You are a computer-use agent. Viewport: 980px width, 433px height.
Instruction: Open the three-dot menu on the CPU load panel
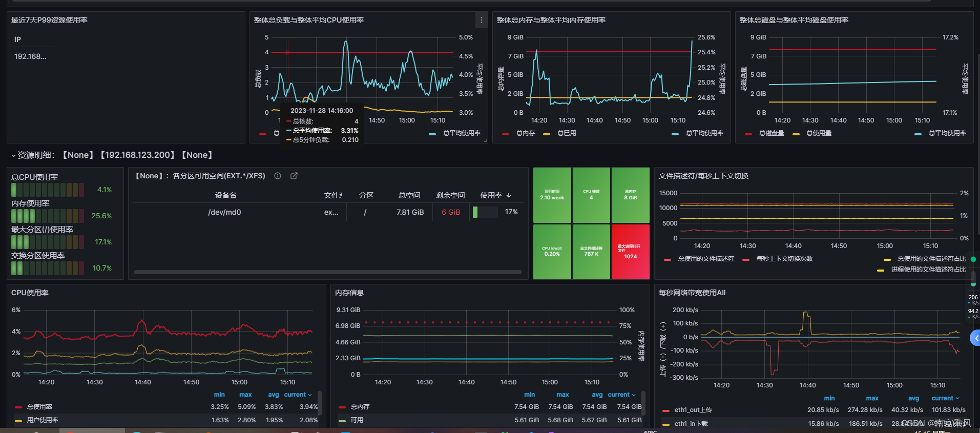[x=481, y=20]
